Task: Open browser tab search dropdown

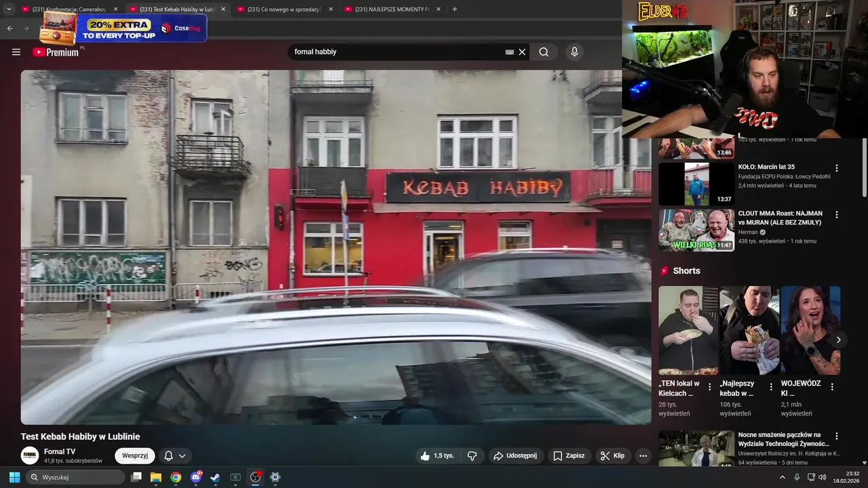Action: [9, 9]
